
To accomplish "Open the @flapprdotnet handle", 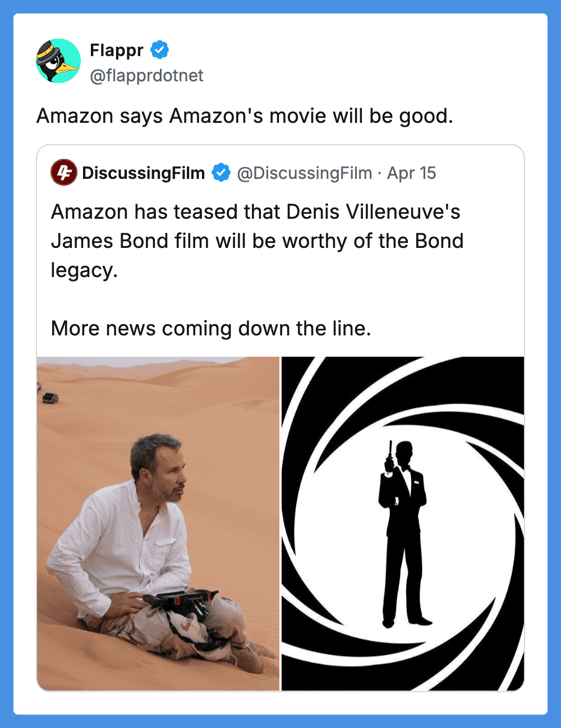I will 146,75.
